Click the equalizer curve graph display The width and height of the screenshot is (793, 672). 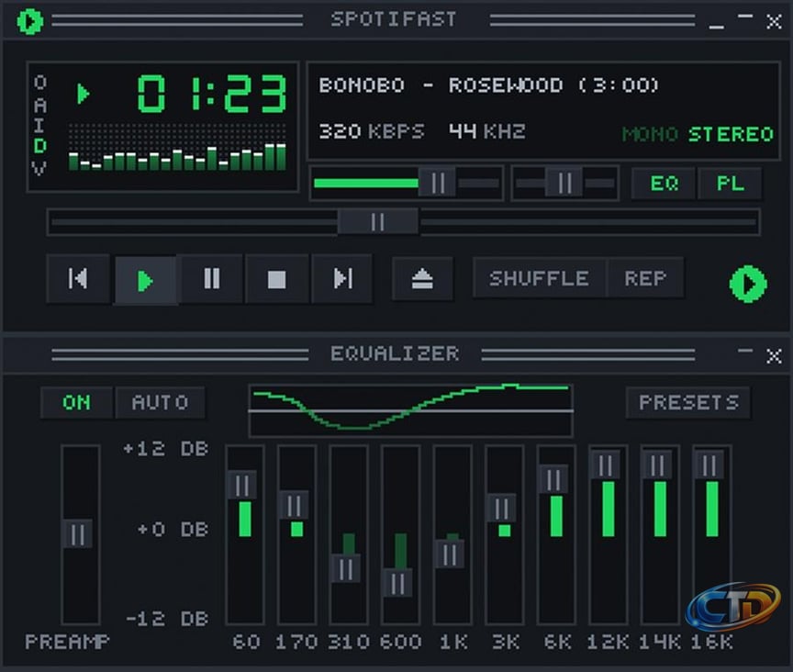[x=410, y=411]
